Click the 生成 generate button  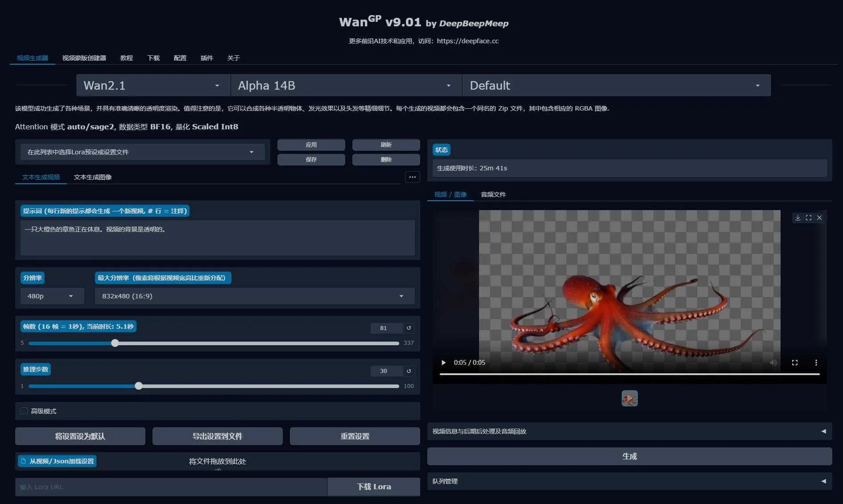629,456
